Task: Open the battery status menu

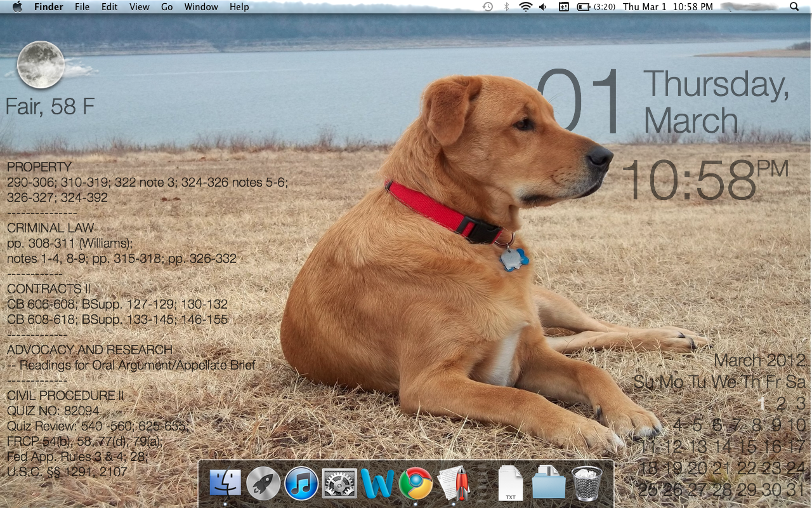Action: click(584, 7)
